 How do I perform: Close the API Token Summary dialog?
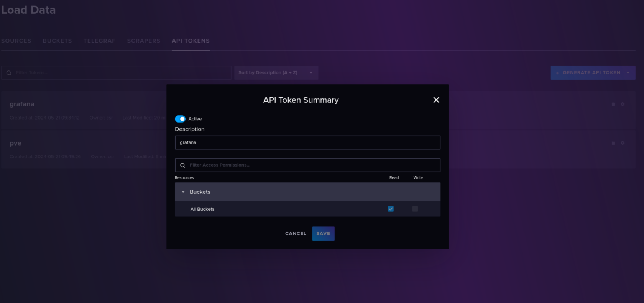click(x=436, y=100)
